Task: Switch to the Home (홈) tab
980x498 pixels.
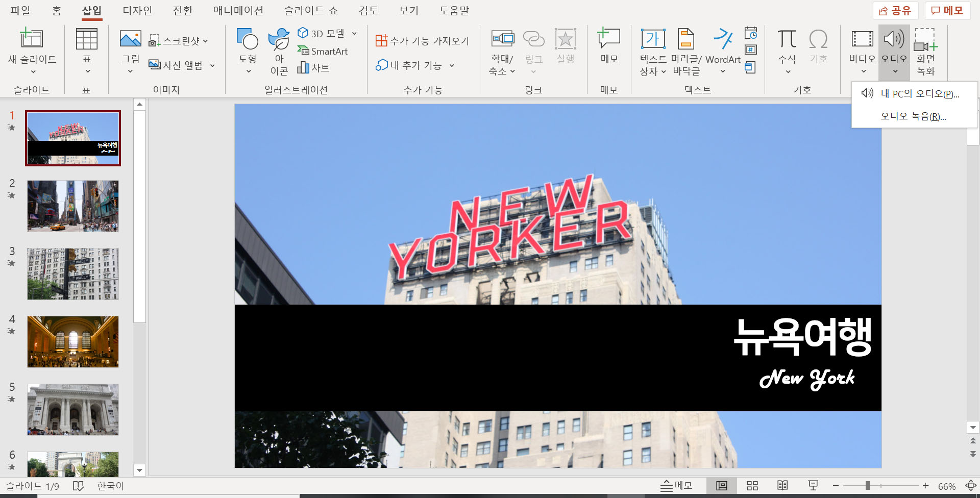Action: tap(57, 11)
